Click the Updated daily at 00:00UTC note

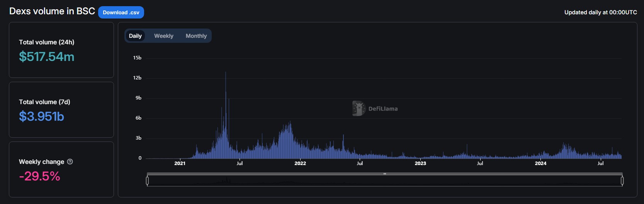[x=600, y=12]
